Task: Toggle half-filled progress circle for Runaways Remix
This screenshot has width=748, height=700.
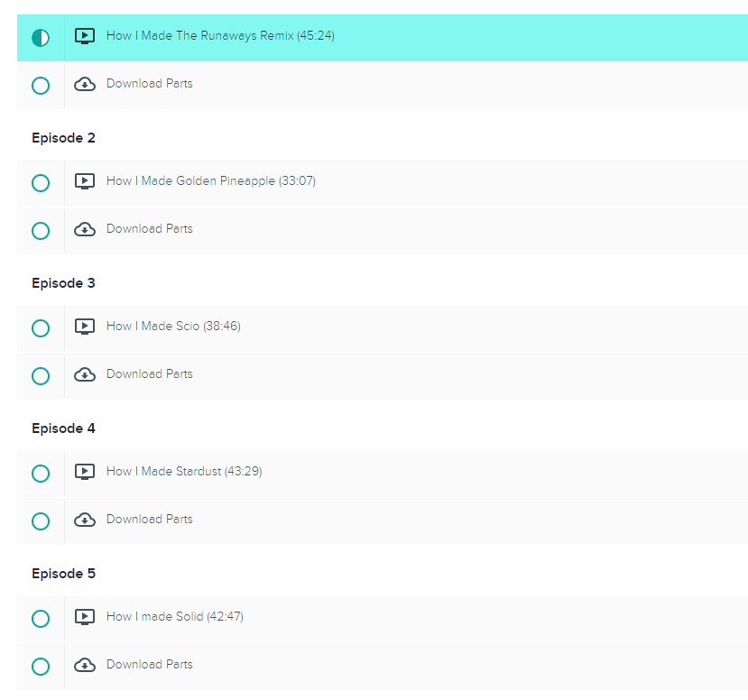Action: tap(41, 38)
